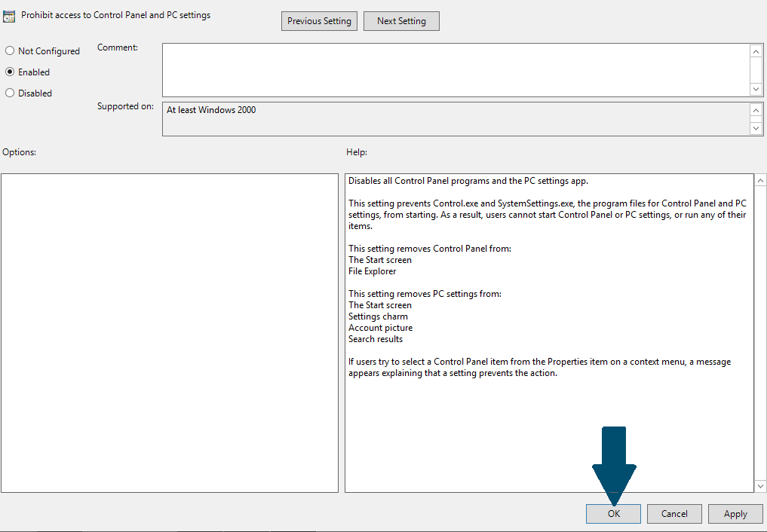Click the Apply button
The width and height of the screenshot is (767, 532).
[735, 513]
